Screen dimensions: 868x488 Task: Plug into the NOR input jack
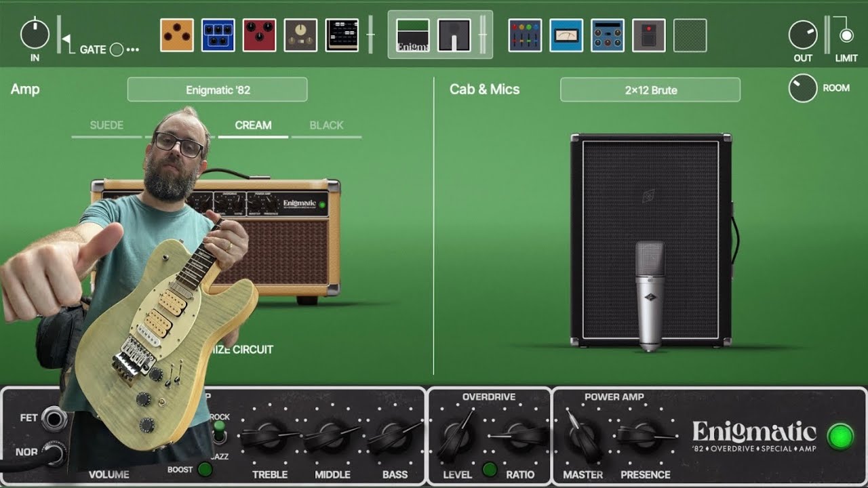coord(54,453)
